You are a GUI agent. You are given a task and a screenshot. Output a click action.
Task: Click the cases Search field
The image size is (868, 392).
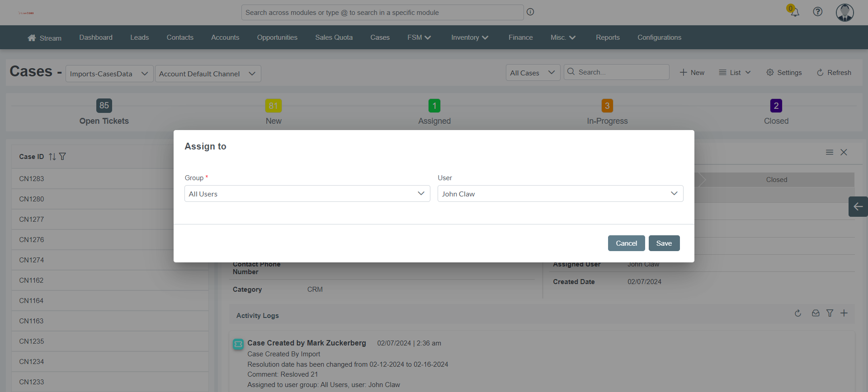tap(617, 72)
